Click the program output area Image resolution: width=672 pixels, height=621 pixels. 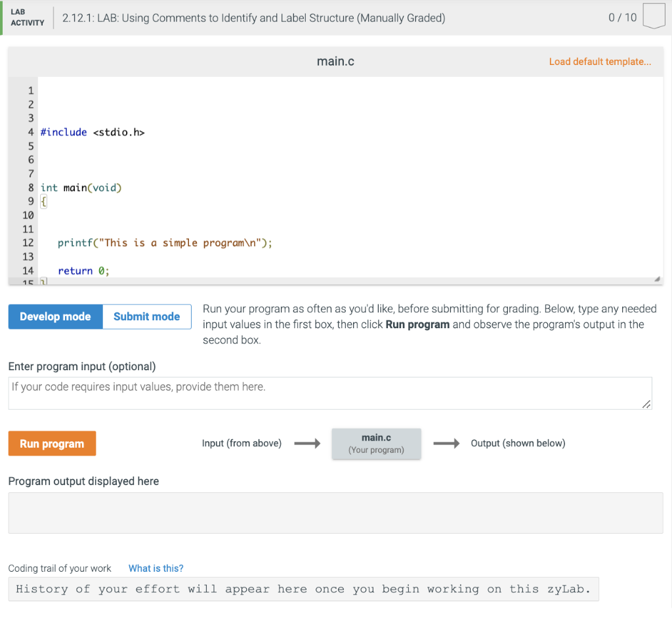328,512
